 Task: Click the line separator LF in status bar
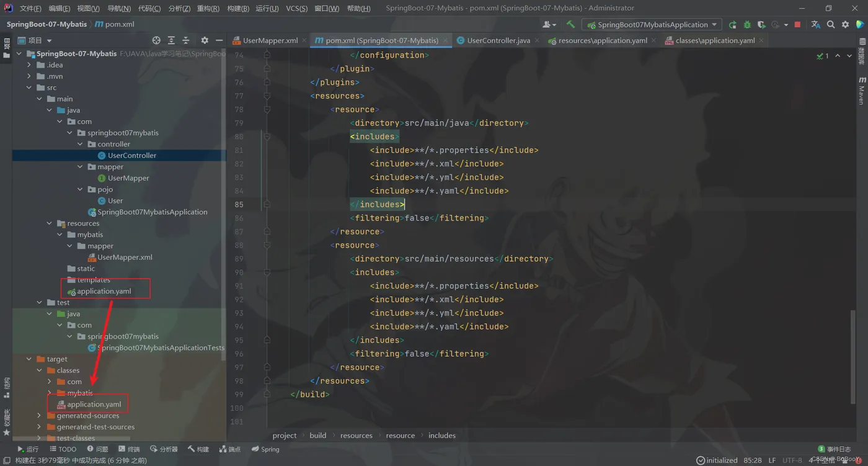pos(773,460)
